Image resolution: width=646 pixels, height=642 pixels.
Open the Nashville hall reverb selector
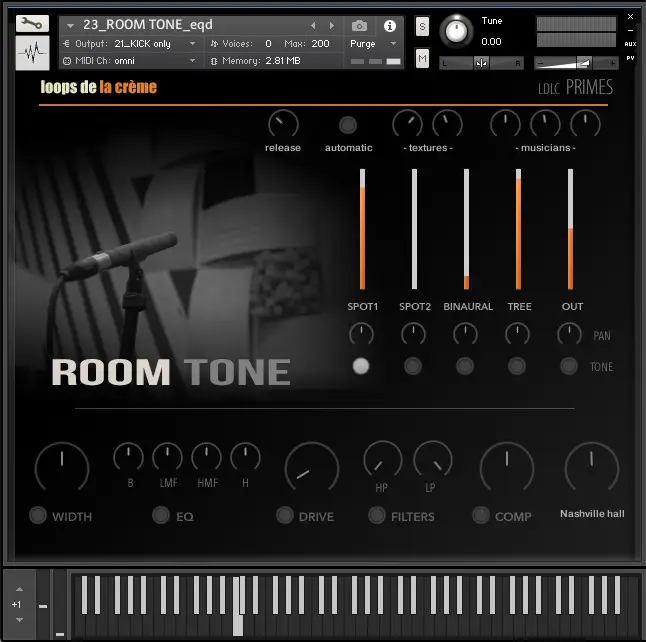[592, 514]
